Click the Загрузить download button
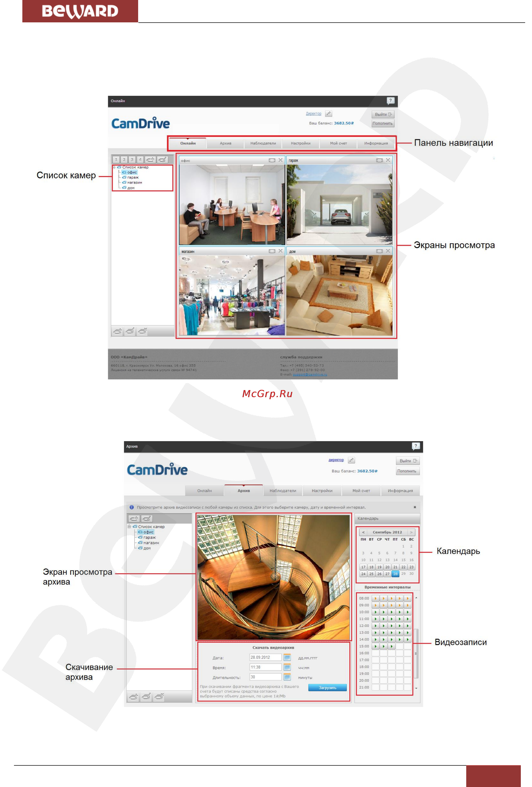 (327, 687)
